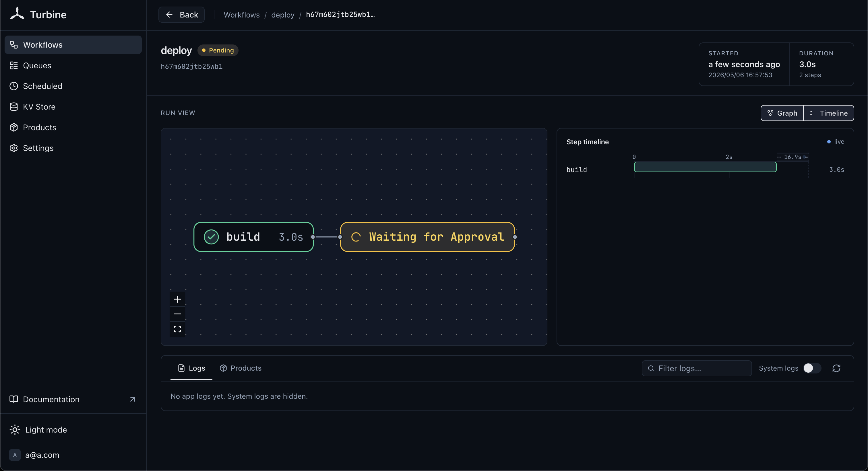
Task: Click the Scheduled clock icon
Action: tap(14, 86)
